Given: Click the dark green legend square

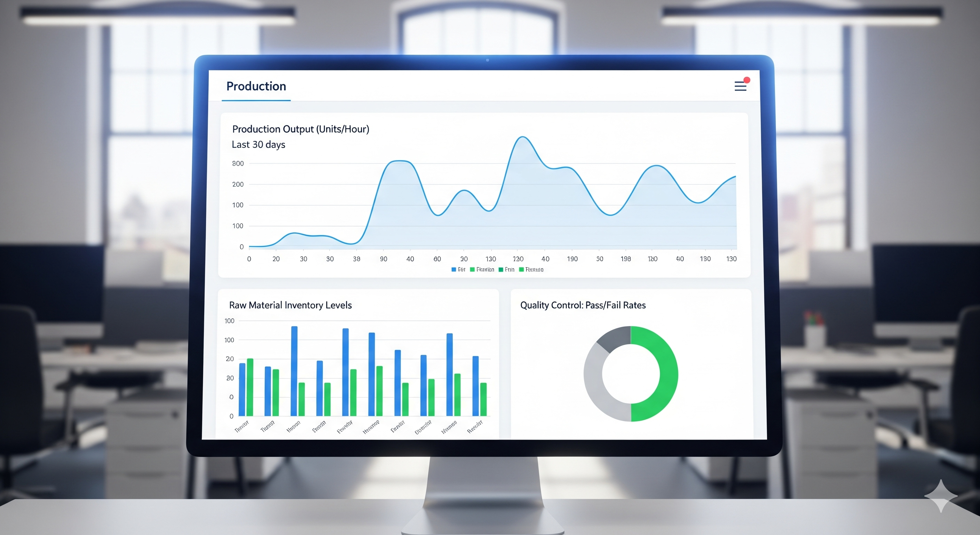Looking at the screenshot, I should click(x=501, y=270).
